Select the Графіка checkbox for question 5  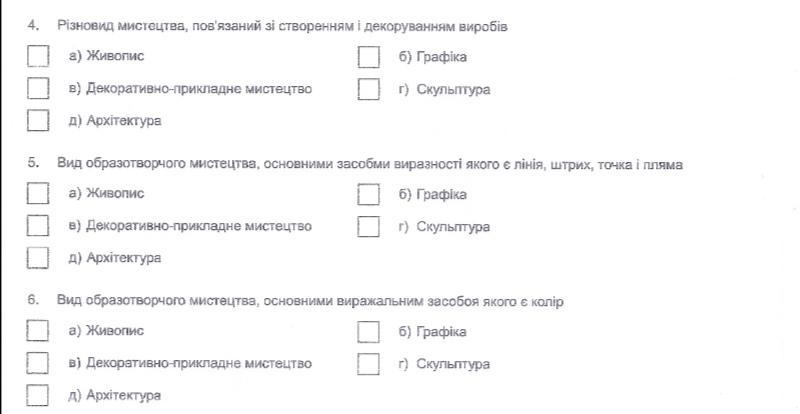click(368, 194)
